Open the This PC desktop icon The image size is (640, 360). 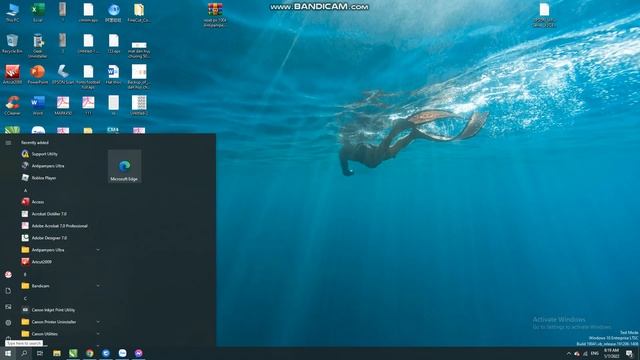(12, 12)
